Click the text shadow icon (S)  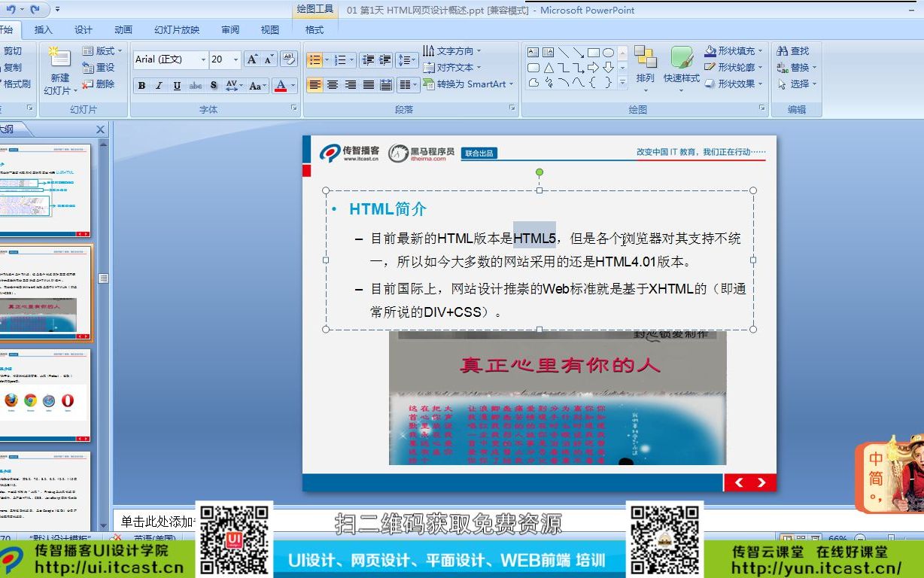pos(213,86)
